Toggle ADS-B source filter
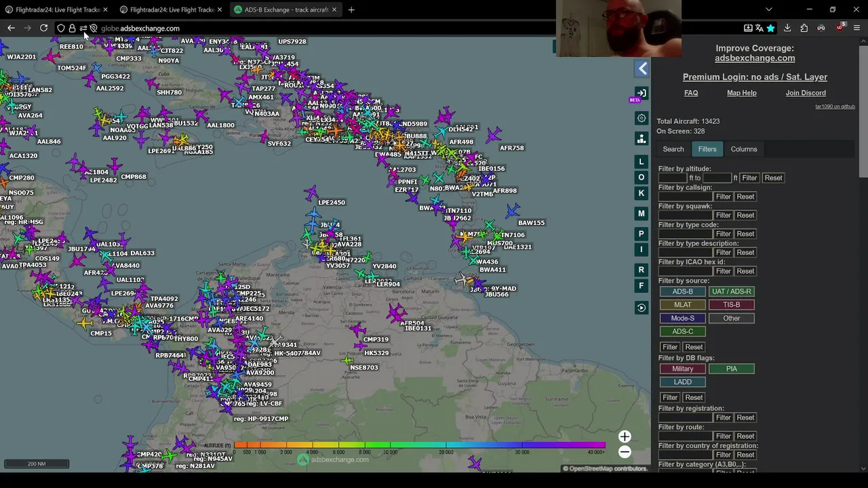Image resolution: width=868 pixels, height=488 pixels. click(683, 291)
